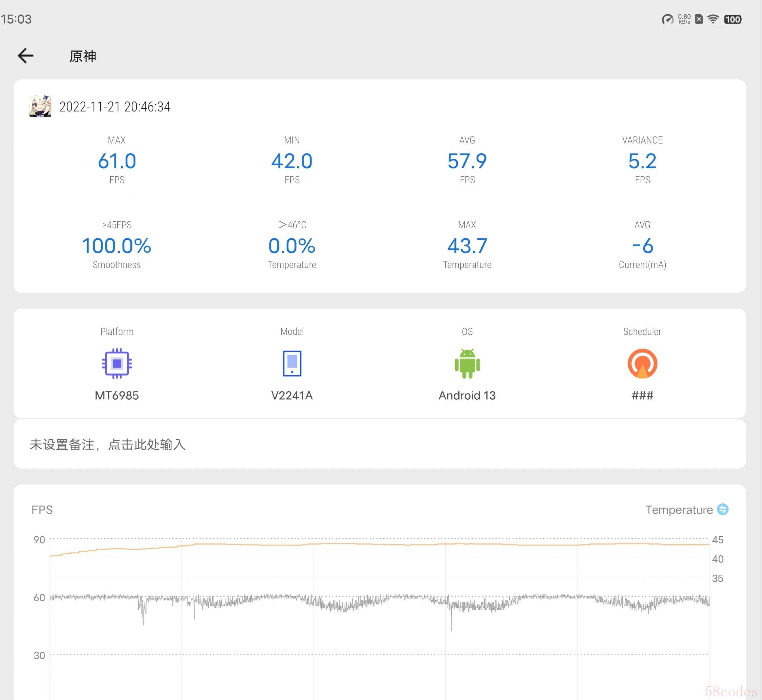This screenshot has height=700, width=762.
Task: Tap the 15:03 clock in status bar
Action: [16, 19]
